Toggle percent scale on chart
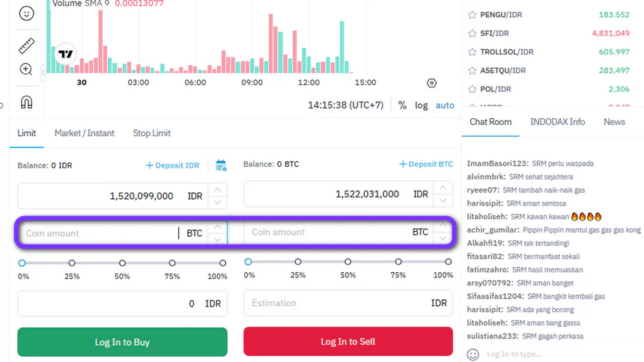The height and width of the screenshot is (362, 644). click(402, 105)
